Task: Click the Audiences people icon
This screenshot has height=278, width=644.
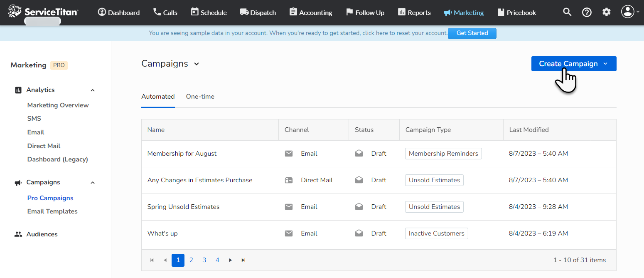Action: coord(18,234)
